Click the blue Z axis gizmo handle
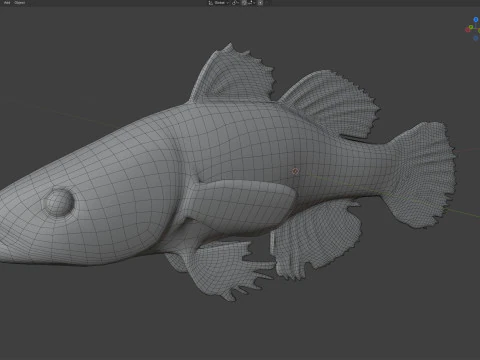480x360 pixels. pyautogui.click(x=476, y=20)
